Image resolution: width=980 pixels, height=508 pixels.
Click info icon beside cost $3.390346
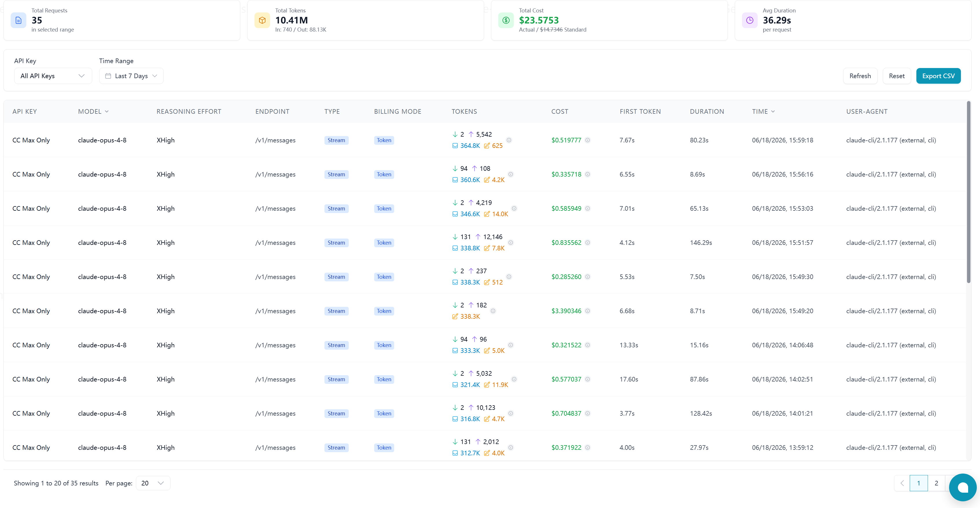[588, 311]
